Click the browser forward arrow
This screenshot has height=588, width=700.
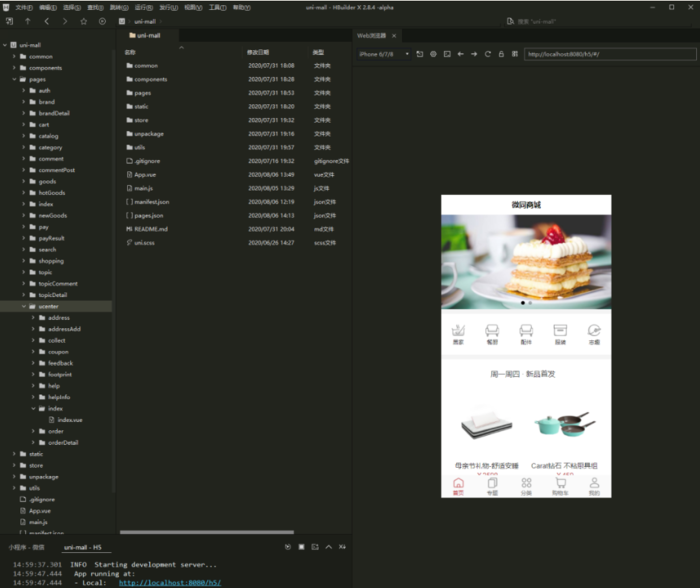coord(473,54)
